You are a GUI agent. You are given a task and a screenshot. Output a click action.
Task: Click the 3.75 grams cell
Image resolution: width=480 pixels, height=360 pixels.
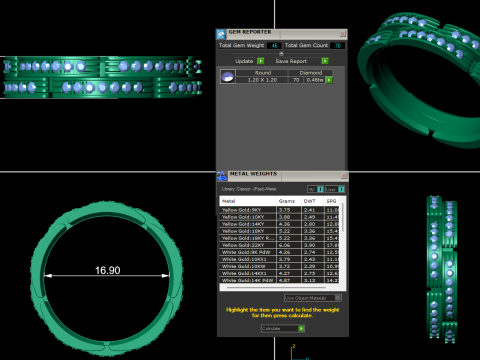click(289, 210)
